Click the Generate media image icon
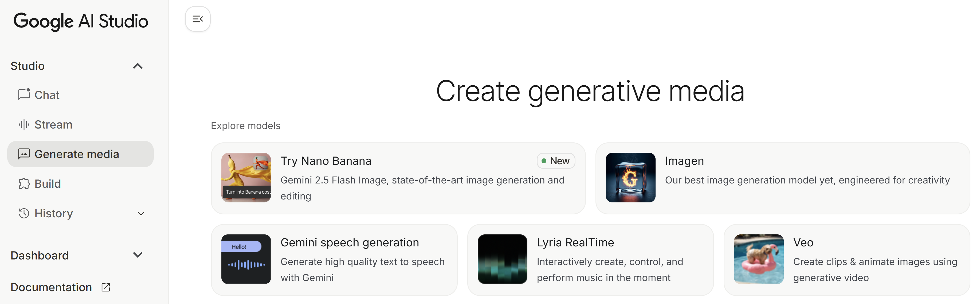980x304 pixels. pyautogui.click(x=23, y=154)
